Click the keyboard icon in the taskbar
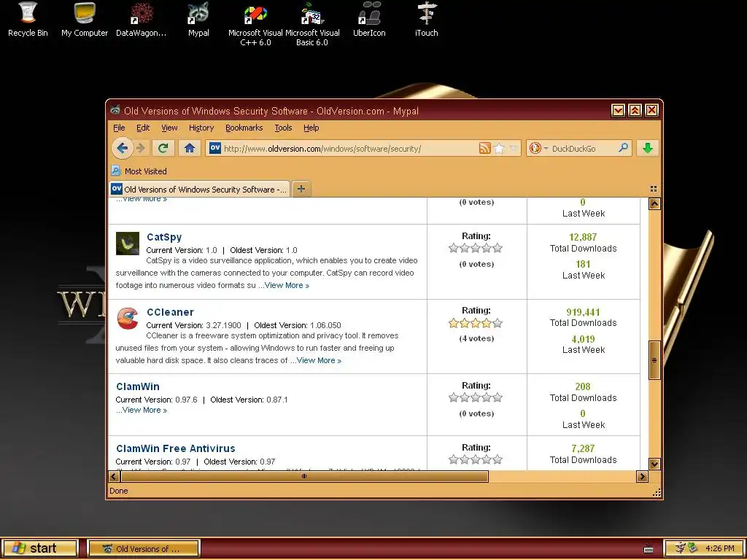This screenshot has width=747, height=560. pyautogui.click(x=649, y=548)
